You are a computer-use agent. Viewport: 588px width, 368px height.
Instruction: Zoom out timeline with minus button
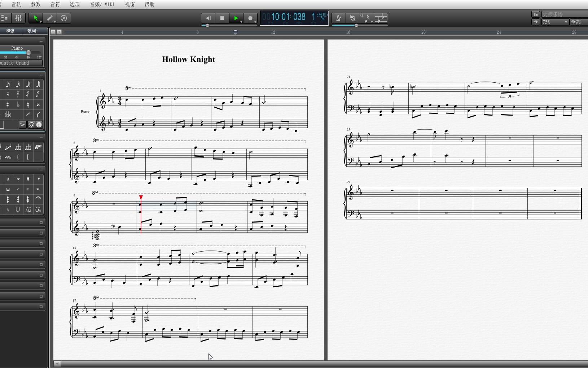tap(53, 32)
